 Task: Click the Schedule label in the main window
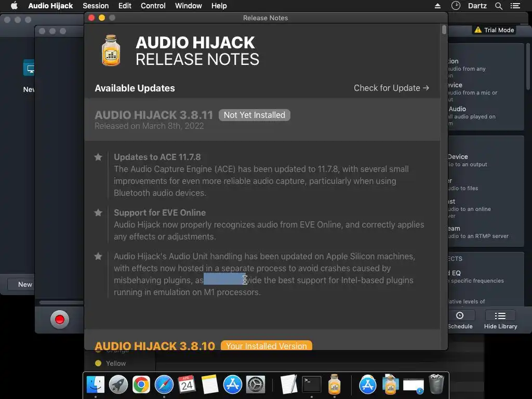[460, 326]
